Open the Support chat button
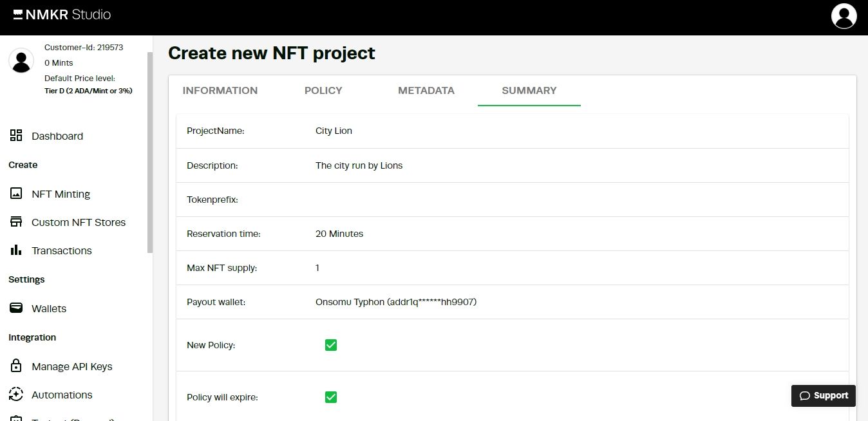 pos(824,396)
